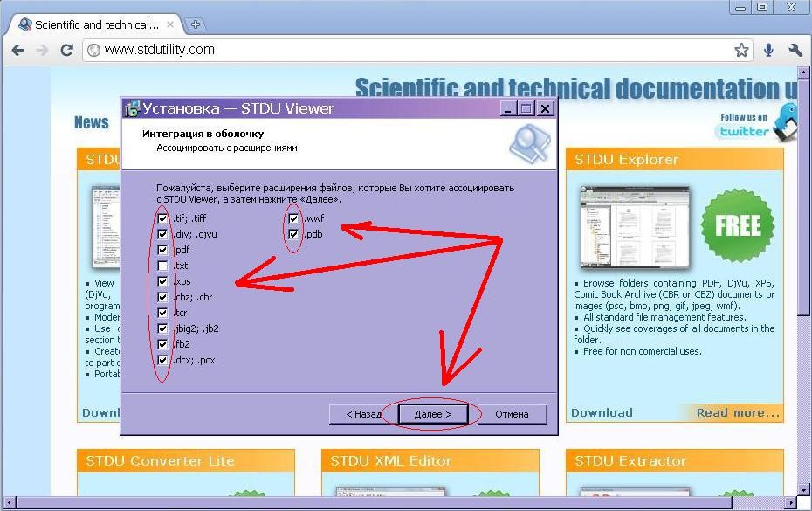
Task: Toggle the .fb2 association checkbox
Action: (x=162, y=344)
